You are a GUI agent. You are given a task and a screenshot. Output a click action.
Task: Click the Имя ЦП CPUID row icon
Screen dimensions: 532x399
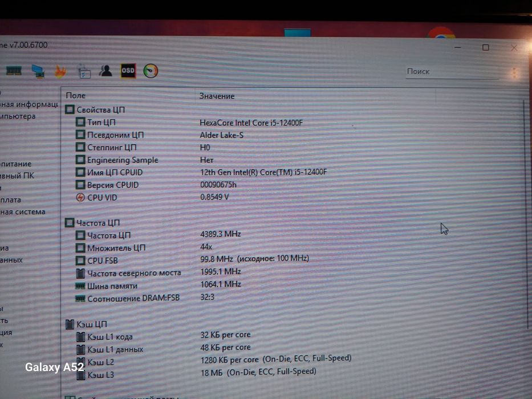(80, 172)
